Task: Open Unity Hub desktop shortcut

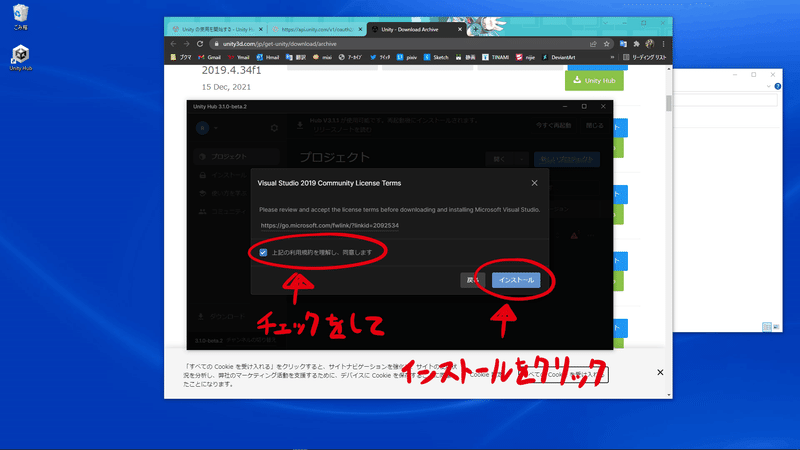Action: click(x=20, y=58)
